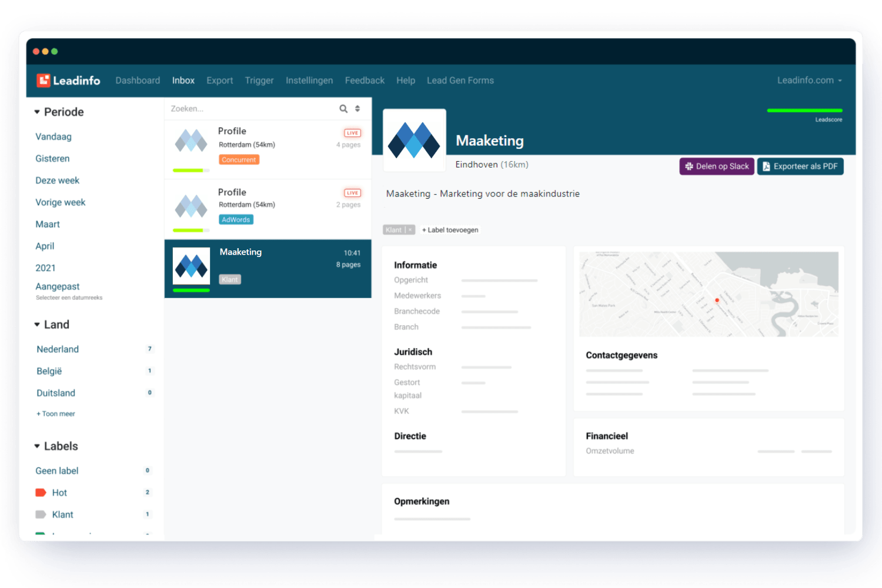
Task: Select the April period
Action: (x=45, y=246)
